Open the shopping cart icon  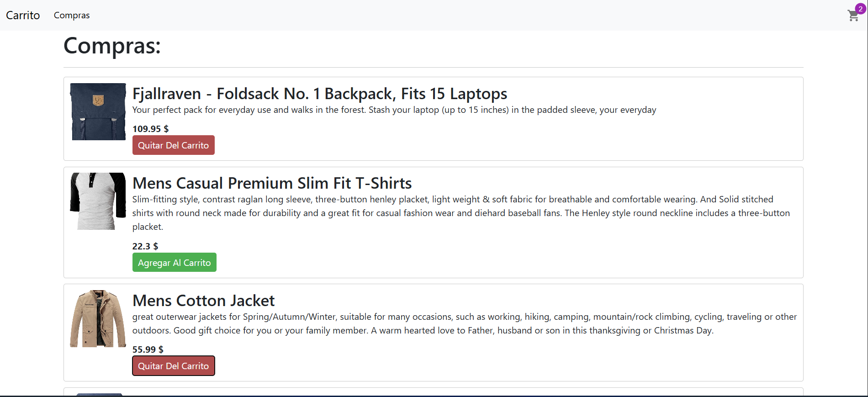pyautogui.click(x=852, y=16)
